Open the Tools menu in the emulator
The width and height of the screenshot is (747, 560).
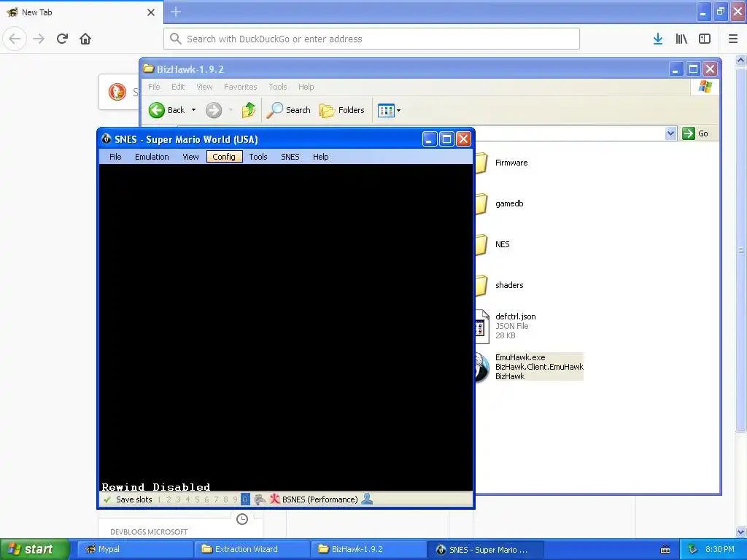(x=258, y=157)
